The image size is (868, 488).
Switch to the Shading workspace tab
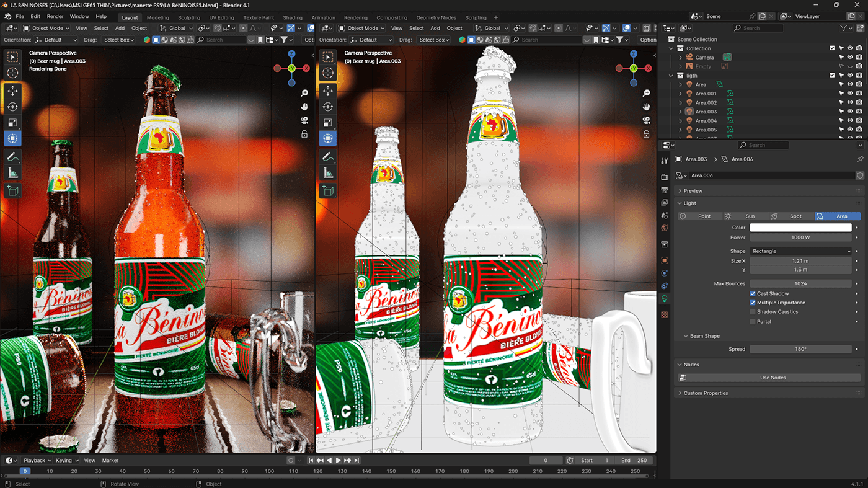(293, 17)
